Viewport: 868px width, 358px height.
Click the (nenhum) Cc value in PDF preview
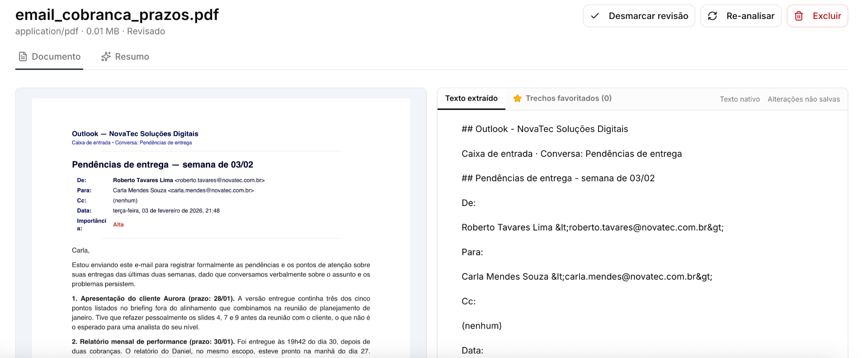[x=125, y=201]
